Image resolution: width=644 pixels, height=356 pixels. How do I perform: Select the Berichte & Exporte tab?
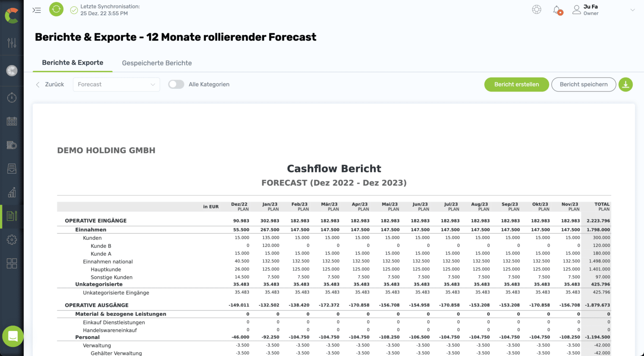click(x=72, y=63)
